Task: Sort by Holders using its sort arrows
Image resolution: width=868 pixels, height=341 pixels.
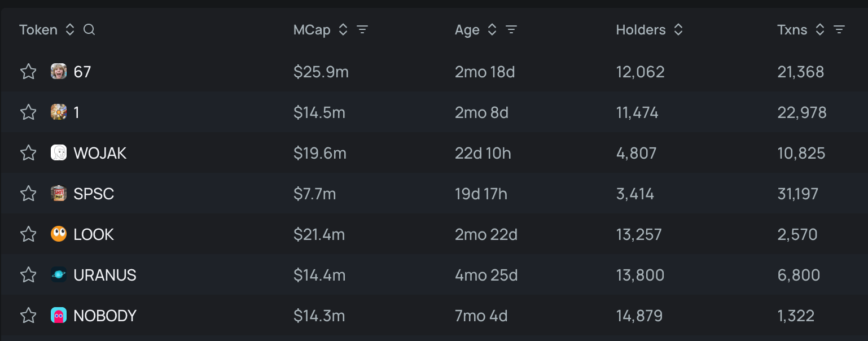Action: click(x=678, y=30)
